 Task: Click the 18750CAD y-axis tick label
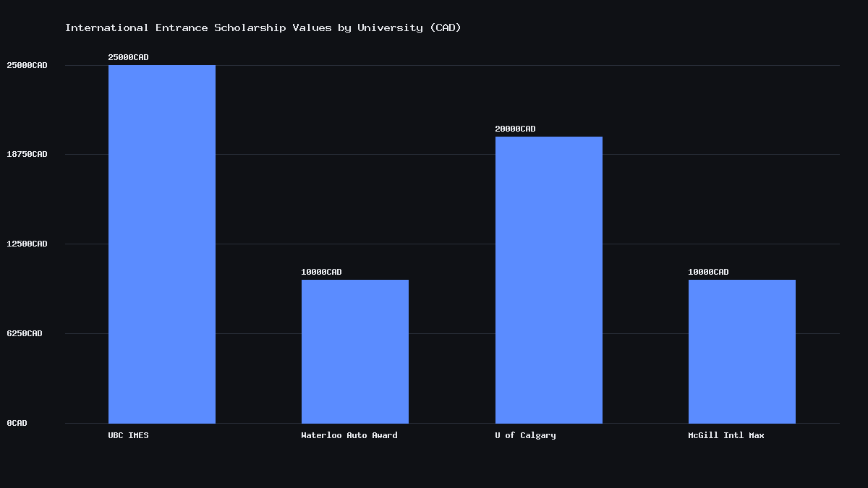27,154
